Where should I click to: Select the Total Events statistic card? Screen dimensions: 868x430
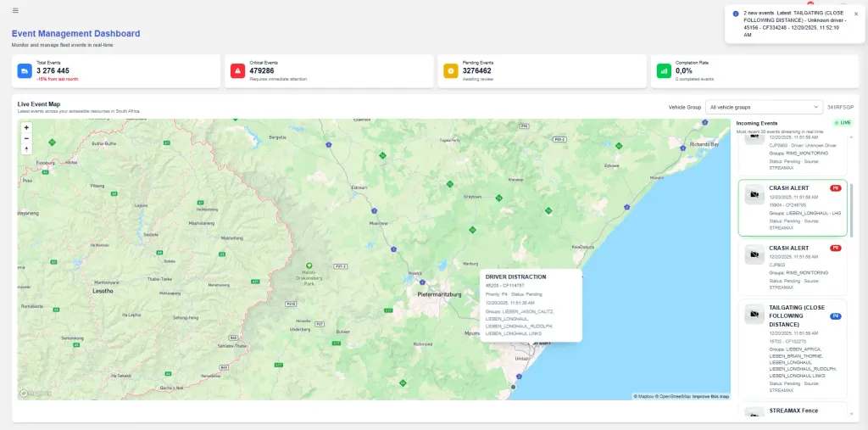point(116,71)
